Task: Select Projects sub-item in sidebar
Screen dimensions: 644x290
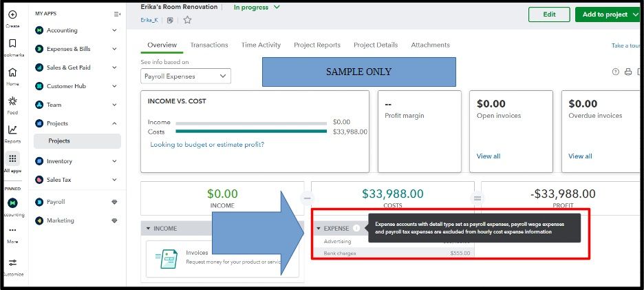Action: pos(77,141)
